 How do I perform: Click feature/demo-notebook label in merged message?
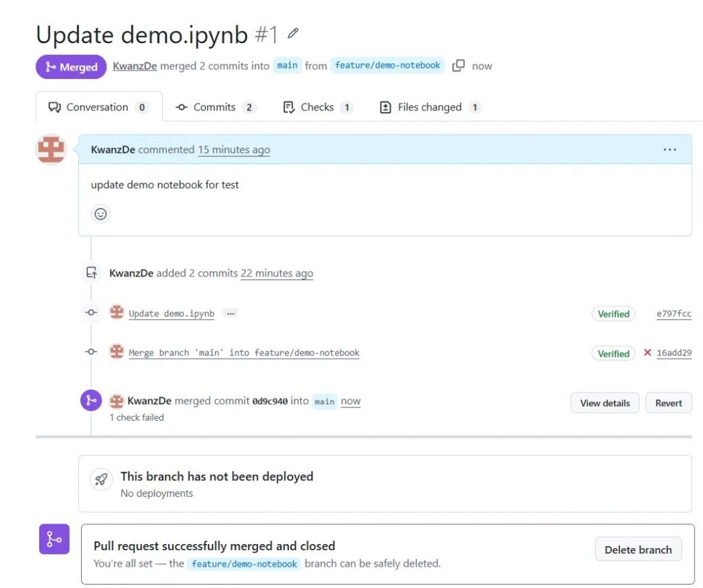[244, 564]
